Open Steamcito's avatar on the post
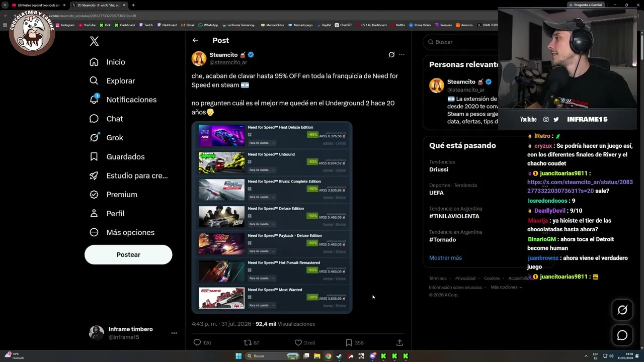This screenshot has width=644, height=362. pyautogui.click(x=199, y=59)
